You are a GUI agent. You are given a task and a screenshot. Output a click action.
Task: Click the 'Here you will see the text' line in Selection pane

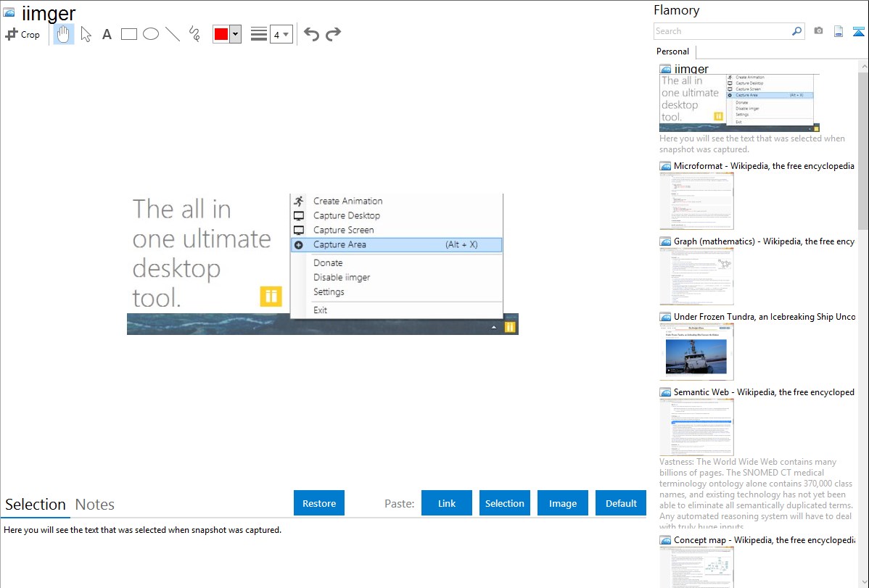142,530
